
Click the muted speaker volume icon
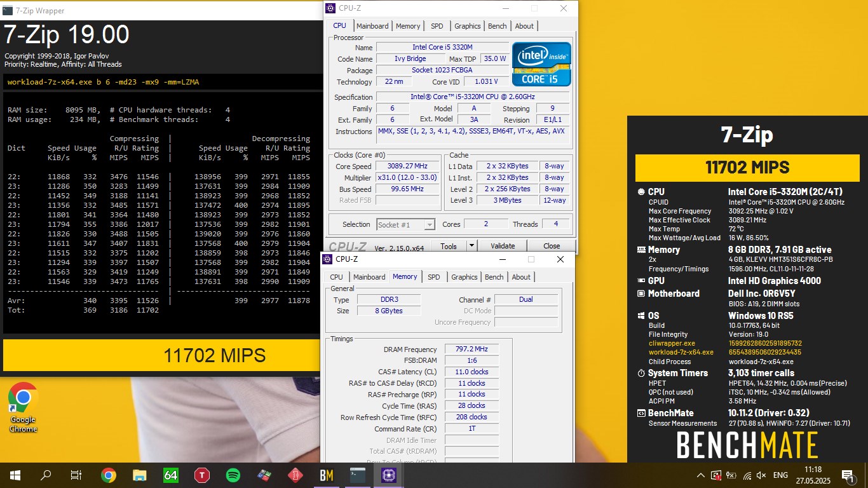[761, 475]
